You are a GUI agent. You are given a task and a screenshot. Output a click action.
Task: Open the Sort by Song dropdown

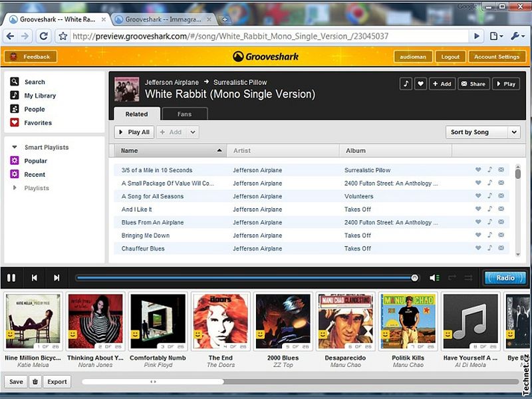483,132
